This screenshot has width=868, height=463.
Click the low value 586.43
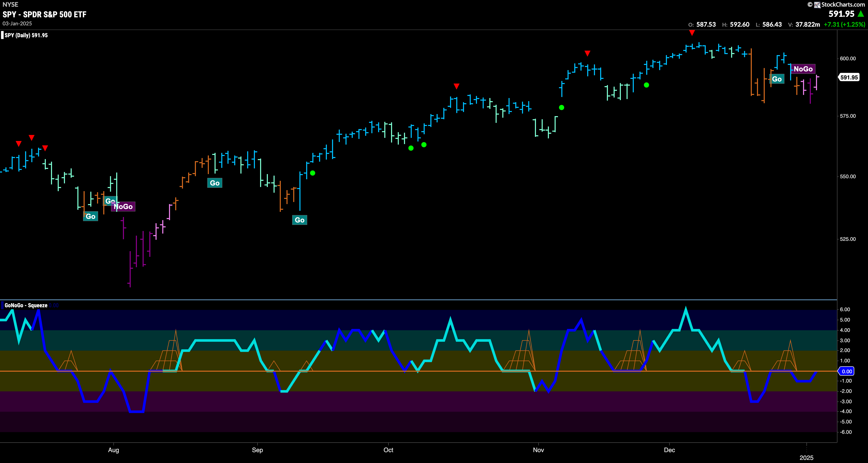[x=772, y=25]
